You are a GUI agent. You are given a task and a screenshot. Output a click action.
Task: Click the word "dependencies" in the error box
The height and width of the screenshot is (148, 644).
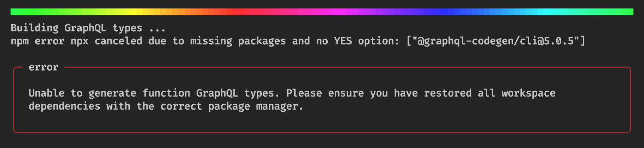[x=64, y=106]
